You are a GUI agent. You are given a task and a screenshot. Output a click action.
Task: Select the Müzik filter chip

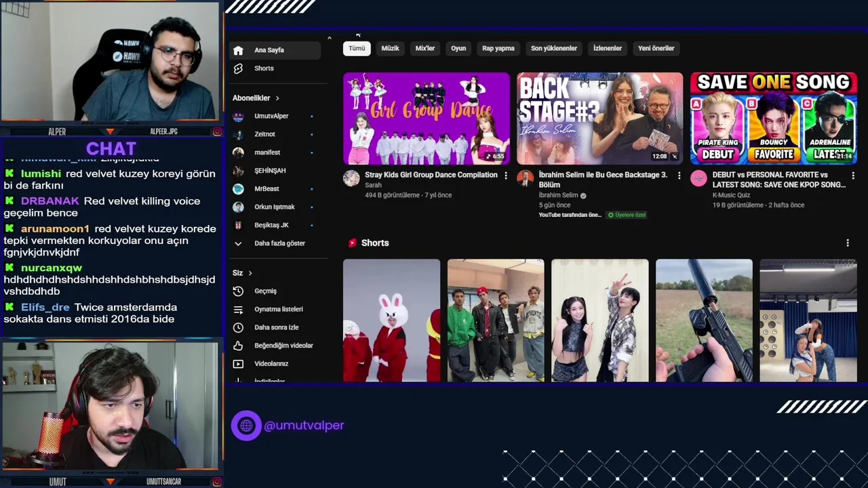(x=390, y=48)
